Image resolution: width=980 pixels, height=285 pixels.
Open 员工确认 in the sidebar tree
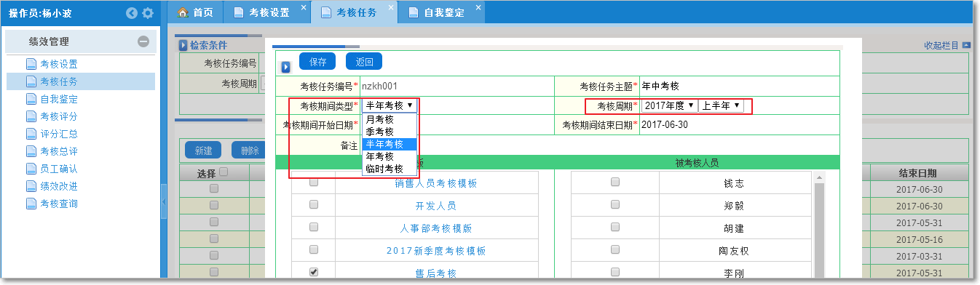point(59,169)
